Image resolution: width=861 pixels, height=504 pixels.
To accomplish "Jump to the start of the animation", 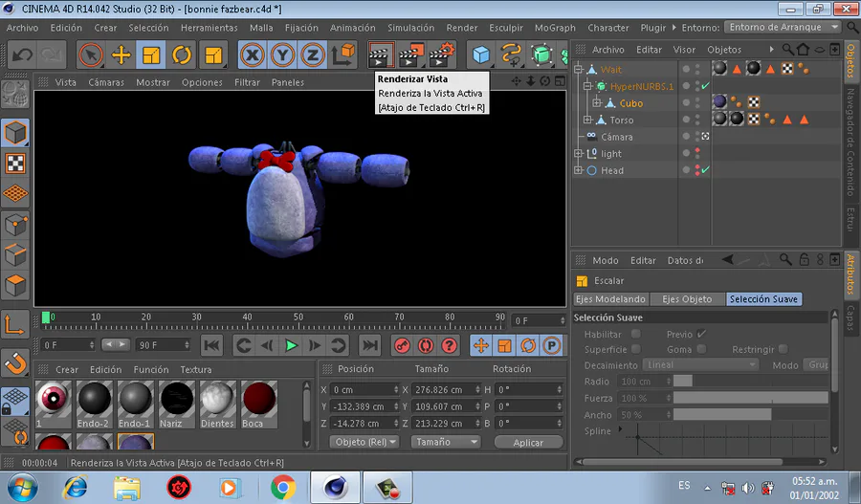I will pos(212,345).
